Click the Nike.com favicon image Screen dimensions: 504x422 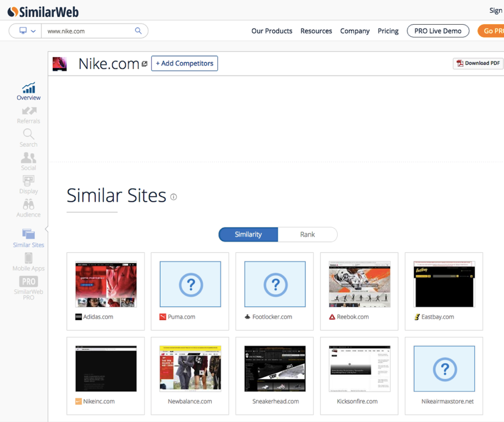coord(59,64)
